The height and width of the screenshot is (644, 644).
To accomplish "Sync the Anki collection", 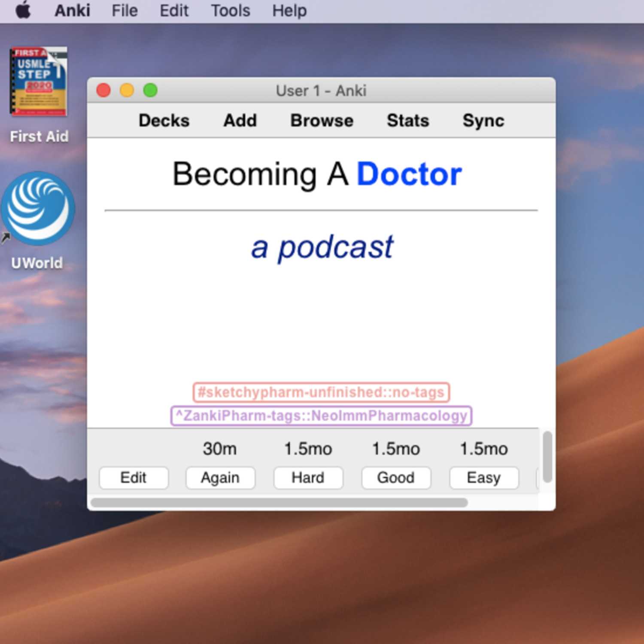I will [x=483, y=121].
